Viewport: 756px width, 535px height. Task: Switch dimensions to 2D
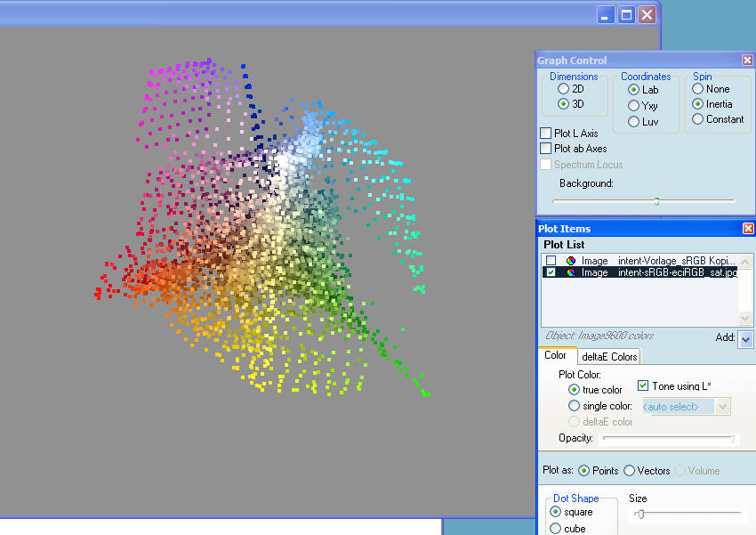(x=563, y=89)
